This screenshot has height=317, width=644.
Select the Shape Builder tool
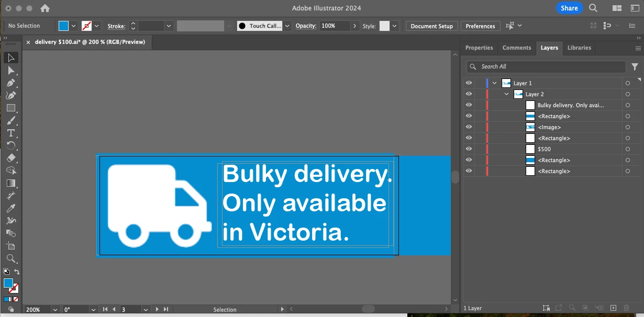(x=11, y=171)
